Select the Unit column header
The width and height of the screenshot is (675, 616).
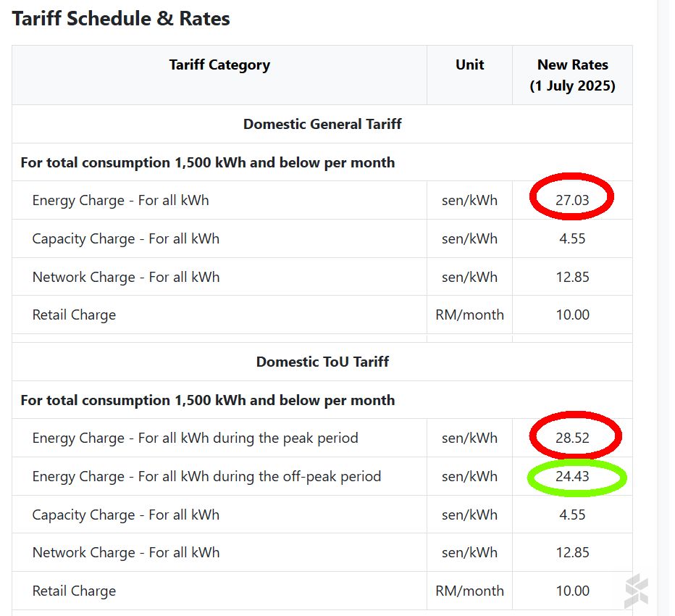(469, 64)
